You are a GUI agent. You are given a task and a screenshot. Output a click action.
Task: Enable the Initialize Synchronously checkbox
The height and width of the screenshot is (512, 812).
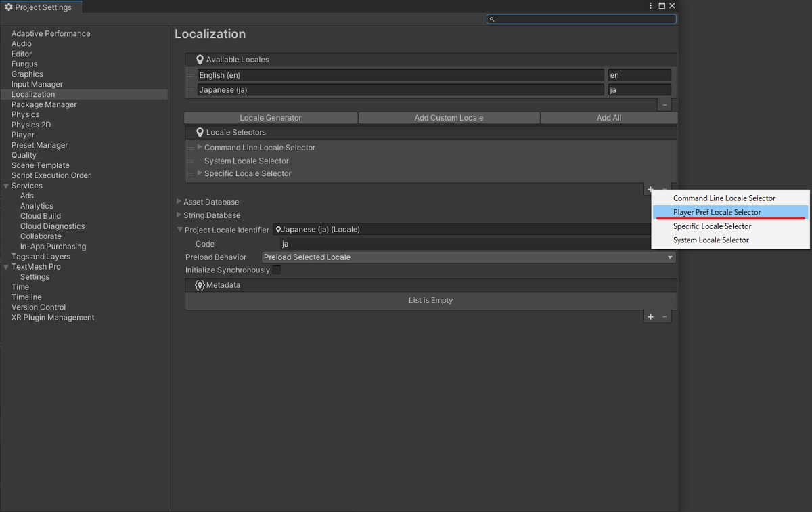click(x=276, y=270)
